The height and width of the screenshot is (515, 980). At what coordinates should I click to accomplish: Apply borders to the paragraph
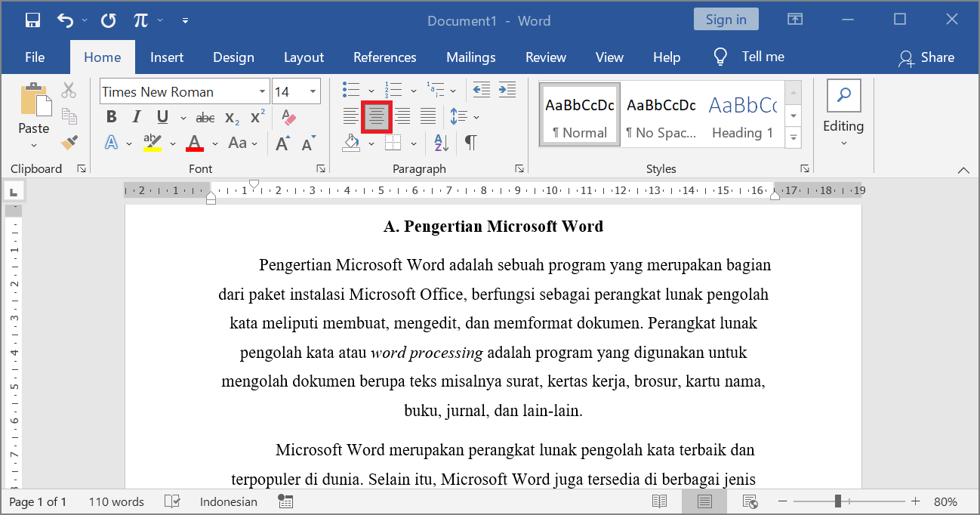point(393,142)
